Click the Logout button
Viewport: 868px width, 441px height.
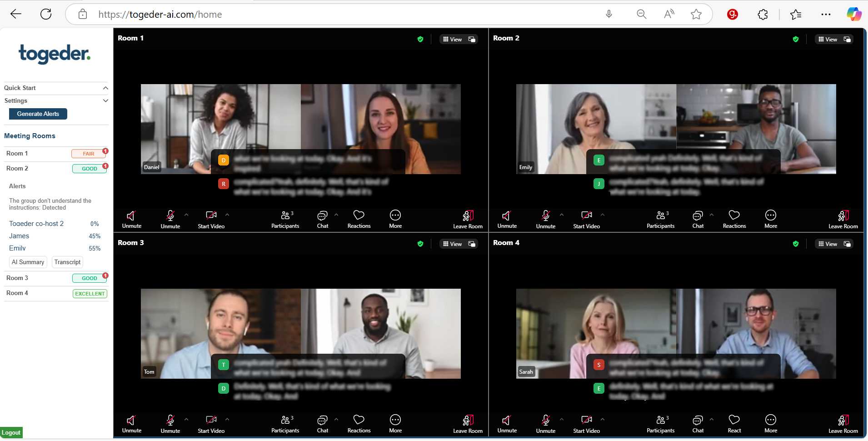(x=11, y=433)
